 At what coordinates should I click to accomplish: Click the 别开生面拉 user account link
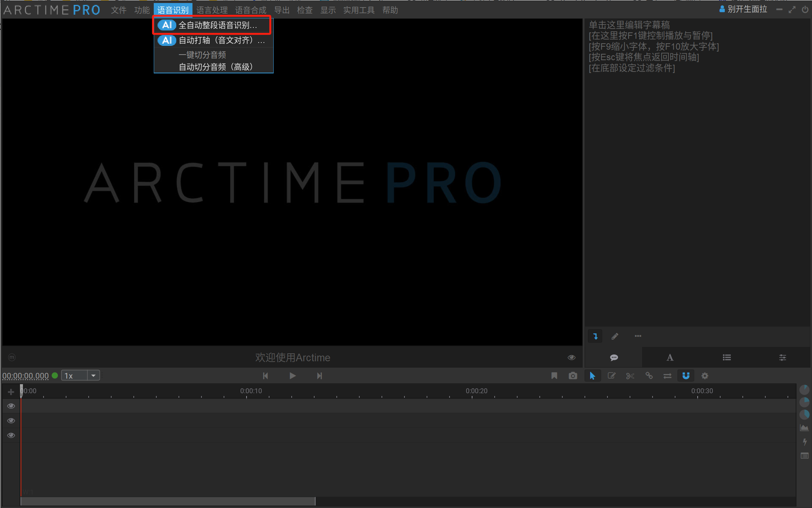(x=747, y=9)
